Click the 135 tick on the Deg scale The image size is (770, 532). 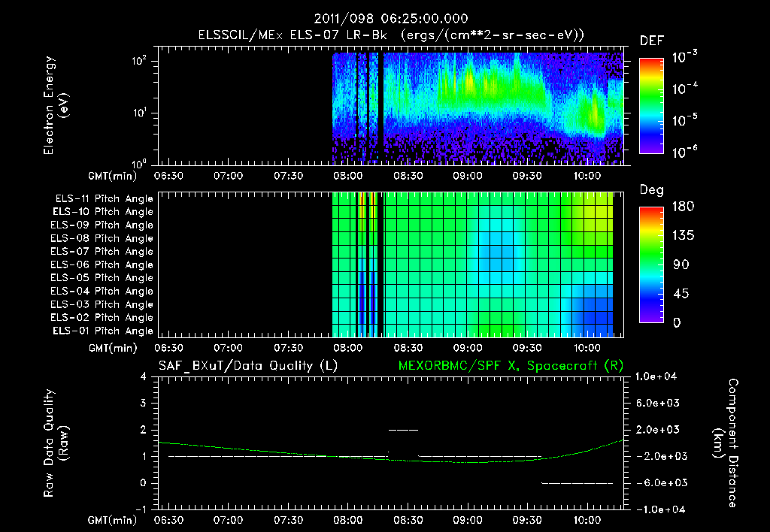point(683,236)
